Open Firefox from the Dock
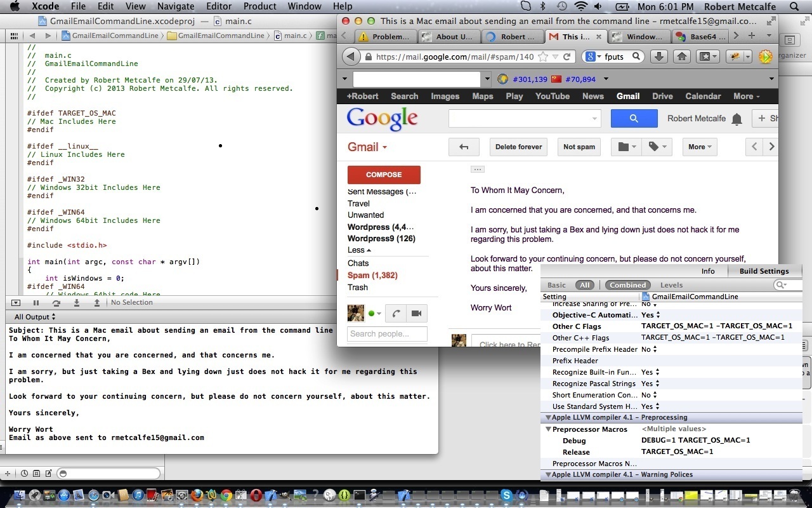Viewport: 812px width, 508px height. (x=197, y=495)
